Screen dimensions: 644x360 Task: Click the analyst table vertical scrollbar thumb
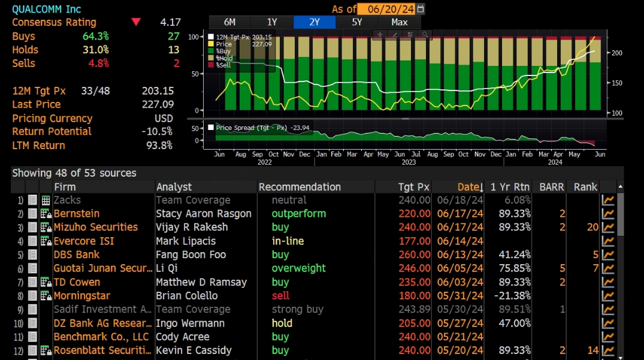[x=620, y=214]
